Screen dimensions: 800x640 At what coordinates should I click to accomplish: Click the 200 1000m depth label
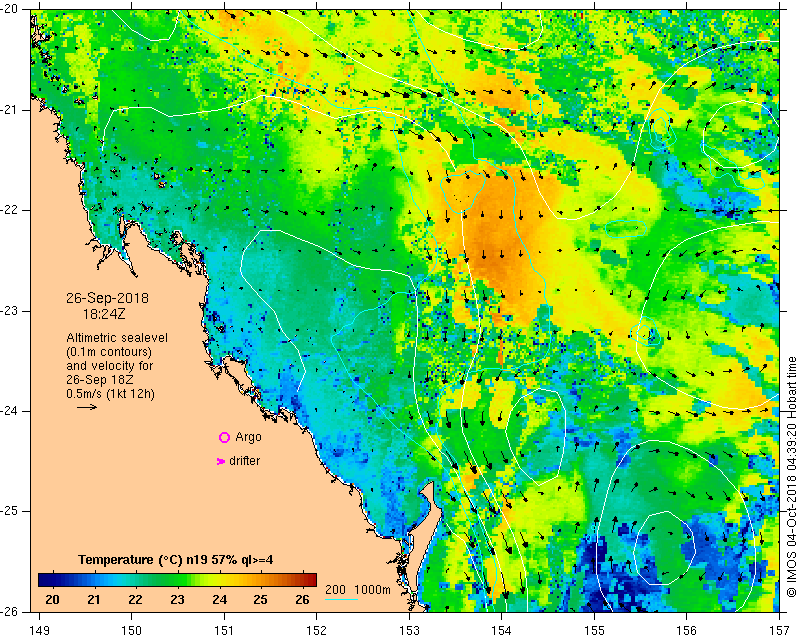pyautogui.click(x=358, y=590)
